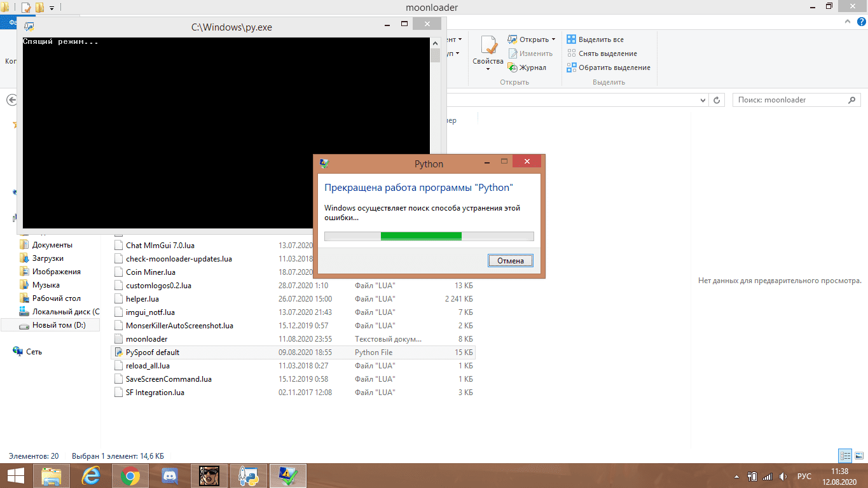
Task: Open the Журнал (History) item in ribbon
Action: coord(527,67)
